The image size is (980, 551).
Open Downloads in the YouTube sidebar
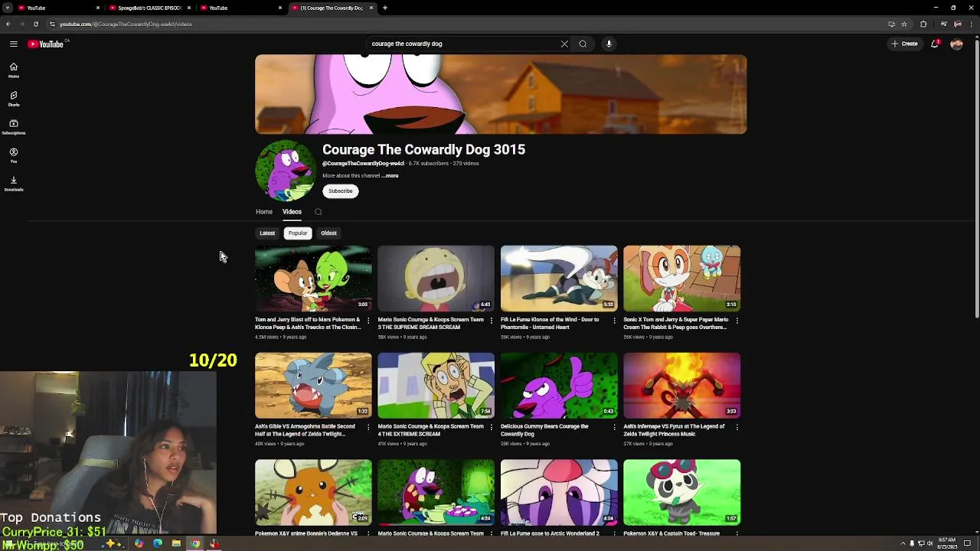(x=13, y=184)
